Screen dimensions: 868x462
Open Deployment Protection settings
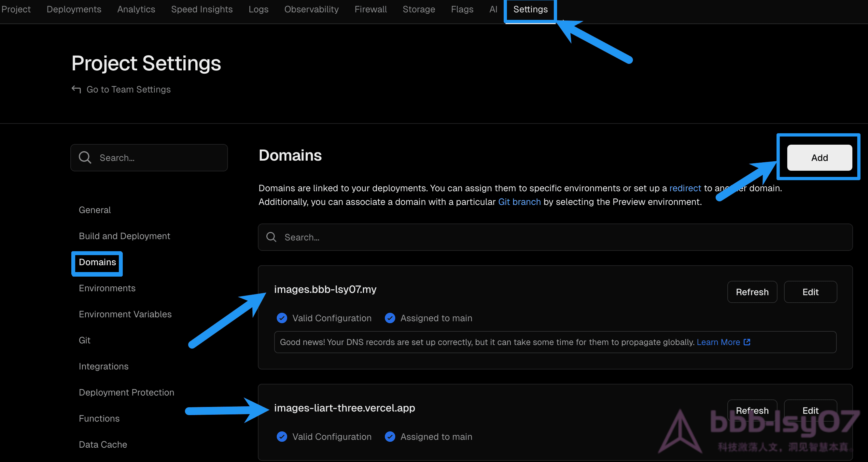click(x=126, y=392)
